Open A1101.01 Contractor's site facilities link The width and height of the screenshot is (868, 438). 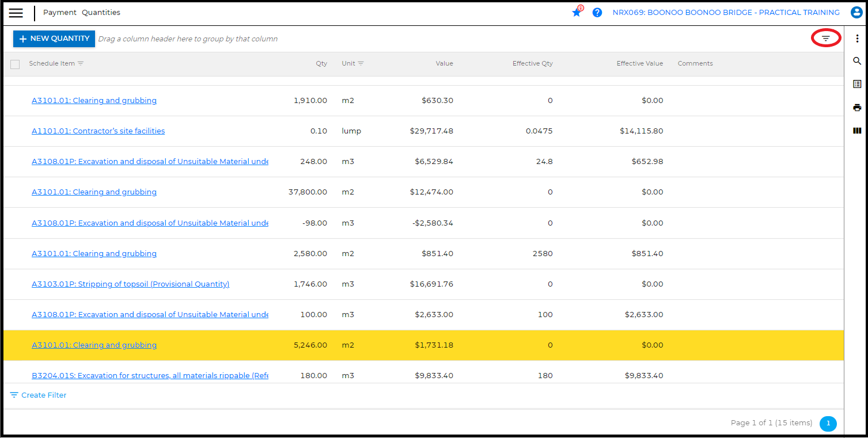pos(98,131)
